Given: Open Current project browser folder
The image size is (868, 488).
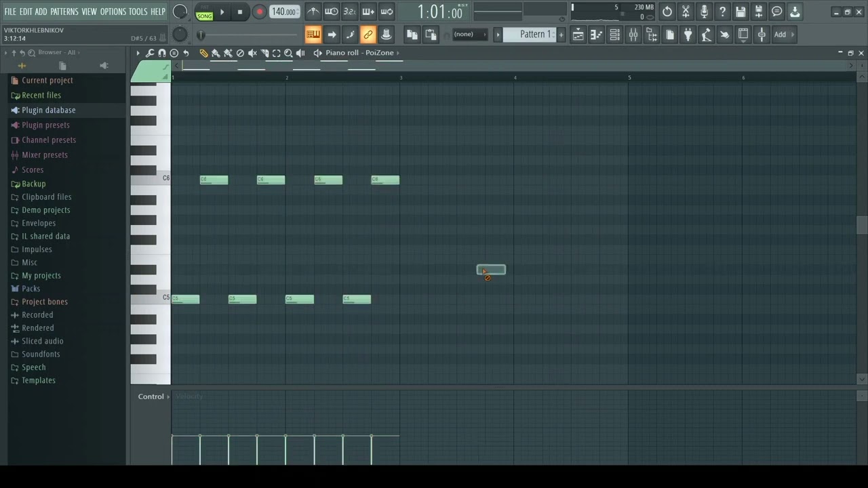Looking at the screenshot, I should 47,80.
